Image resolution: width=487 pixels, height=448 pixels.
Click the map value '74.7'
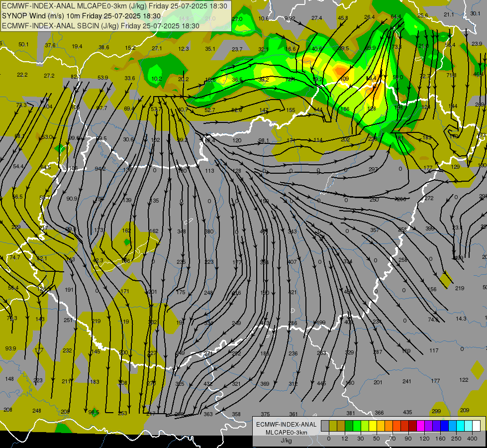click(14, 257)
